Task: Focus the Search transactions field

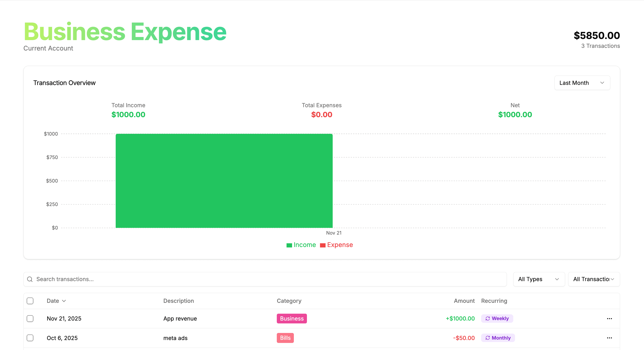Action: pos(265,279)
